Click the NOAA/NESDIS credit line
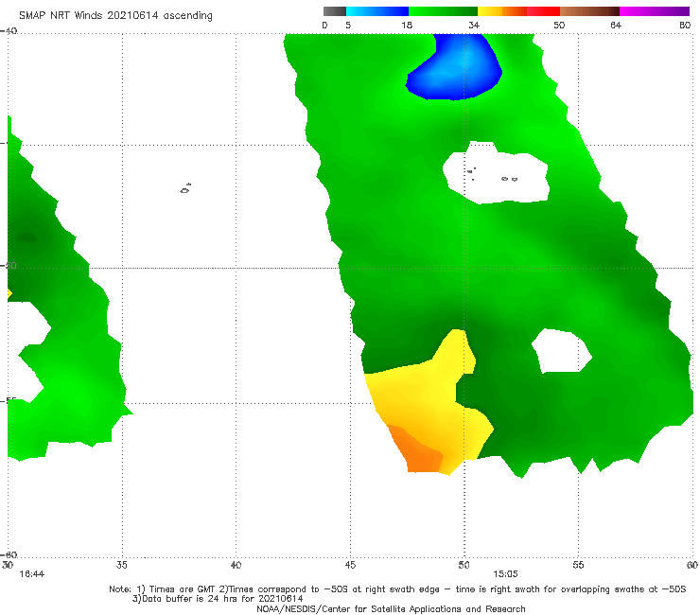Image resolution: width=700 pixels, height=615 pixels. click(x=391, y=608)
